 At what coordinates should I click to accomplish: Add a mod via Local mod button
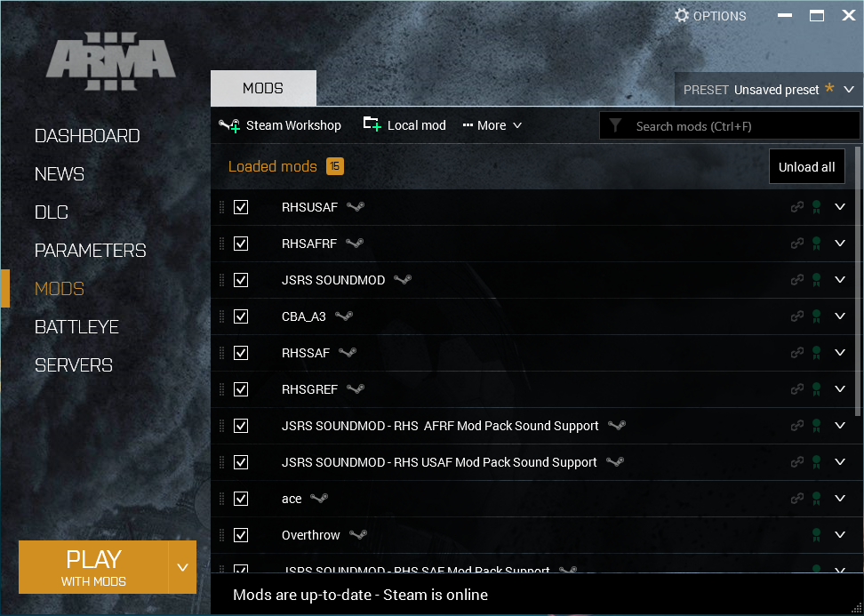click(404, 125)
